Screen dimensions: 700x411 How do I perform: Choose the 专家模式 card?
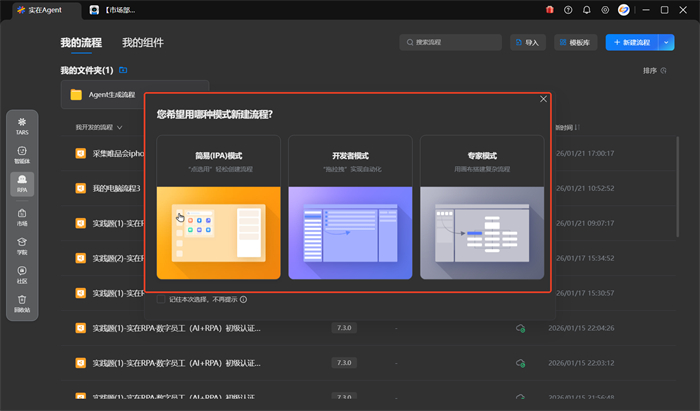482,207
